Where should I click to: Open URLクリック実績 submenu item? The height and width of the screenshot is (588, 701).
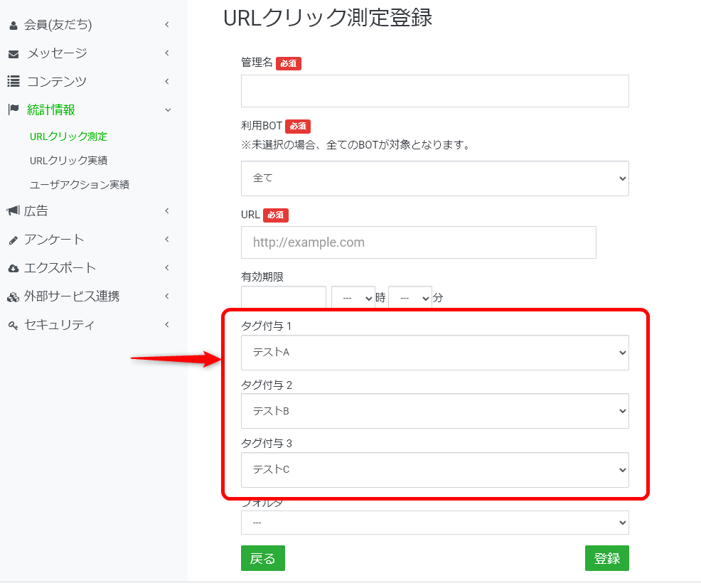(x=68, y=161)
